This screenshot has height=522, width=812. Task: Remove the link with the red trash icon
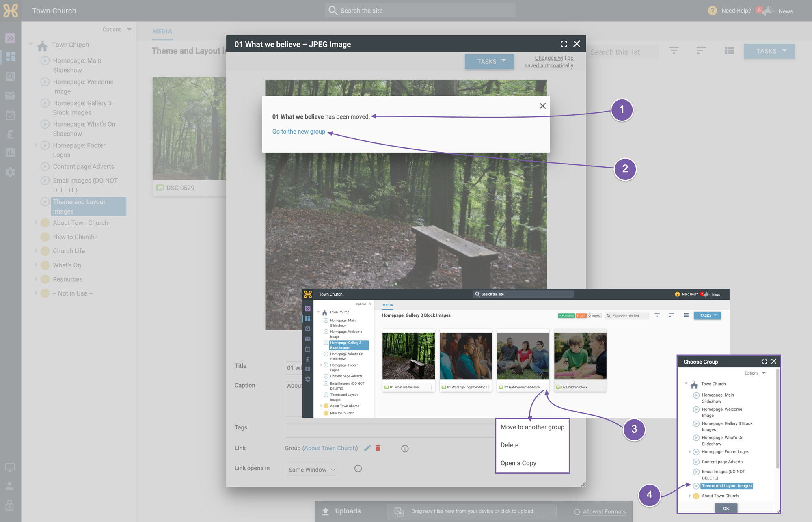378,448
